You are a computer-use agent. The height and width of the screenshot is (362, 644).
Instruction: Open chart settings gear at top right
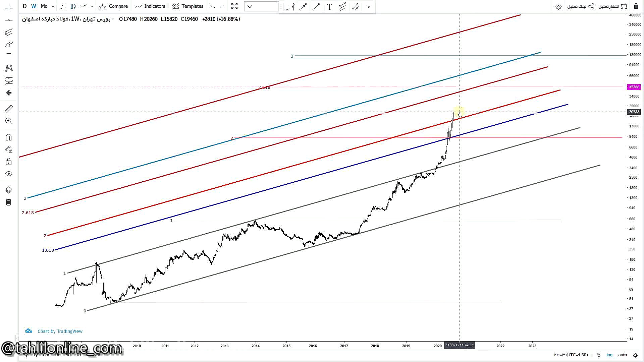pos(558,6)
